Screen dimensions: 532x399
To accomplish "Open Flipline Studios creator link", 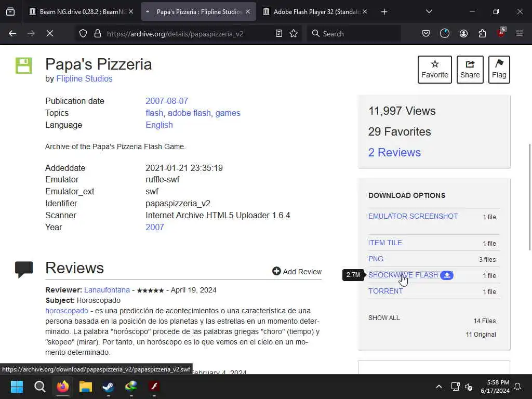I will [x=84, y=79].
